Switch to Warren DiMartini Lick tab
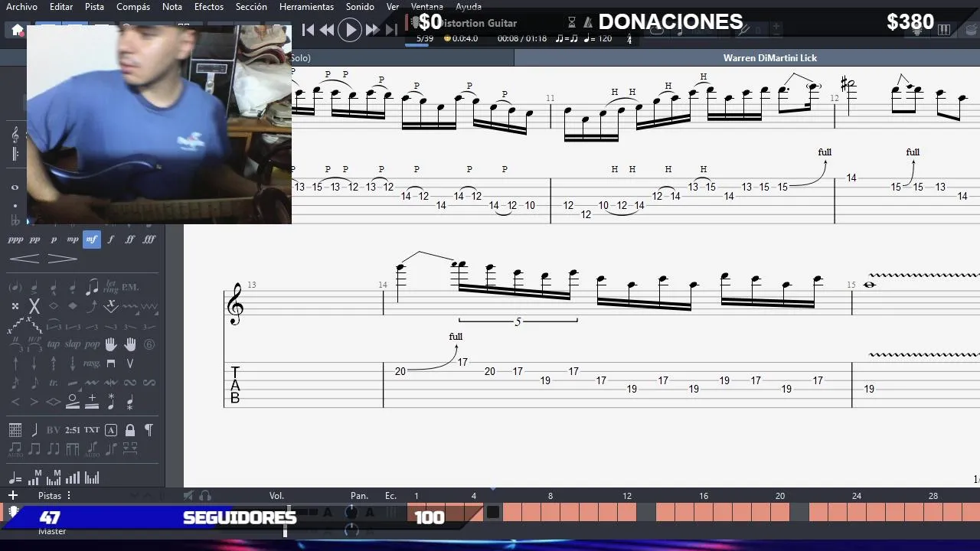Screen dimensions: 980x551 click(770, 58)
